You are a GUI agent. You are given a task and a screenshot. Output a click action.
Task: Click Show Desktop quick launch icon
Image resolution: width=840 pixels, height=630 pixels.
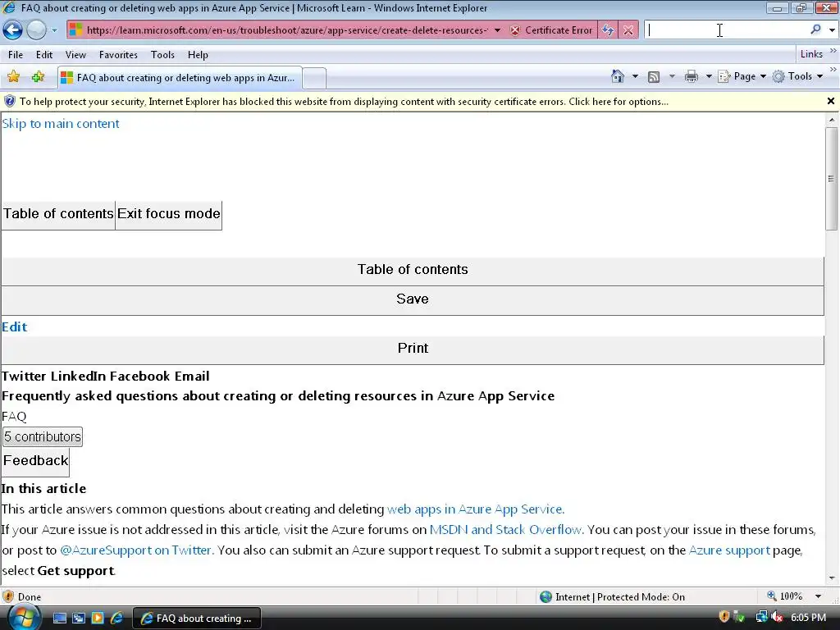59,619
